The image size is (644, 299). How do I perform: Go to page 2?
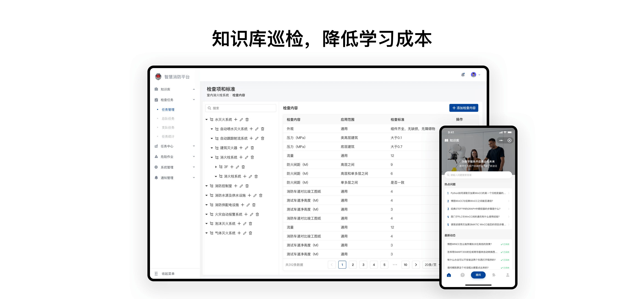[353, 265]
